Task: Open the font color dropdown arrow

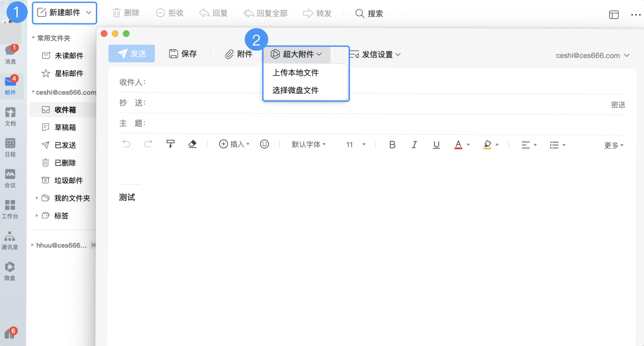Action: pos(468,145)
